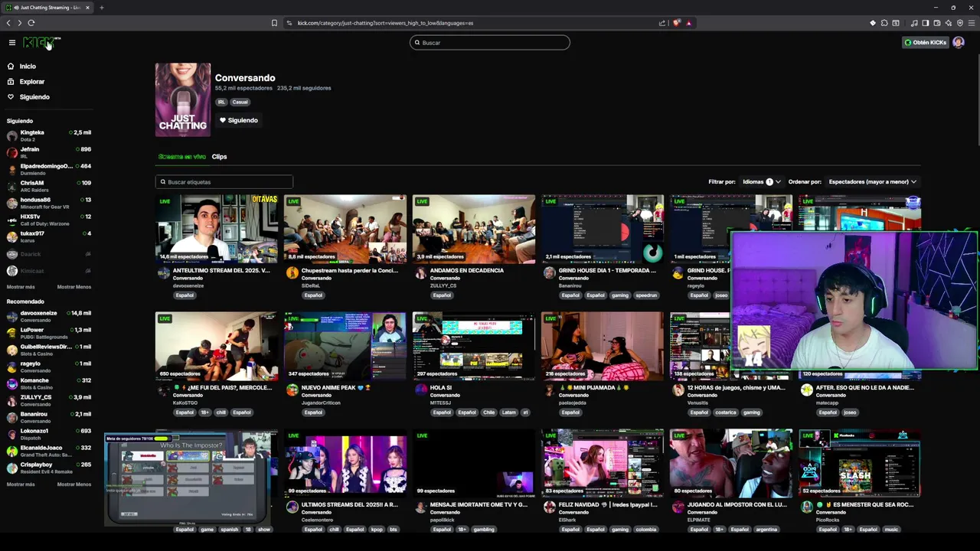Screen dimensions: 980x551
Task: Click FELIZ NAVIDAD stream title
Action: point(608,505)
